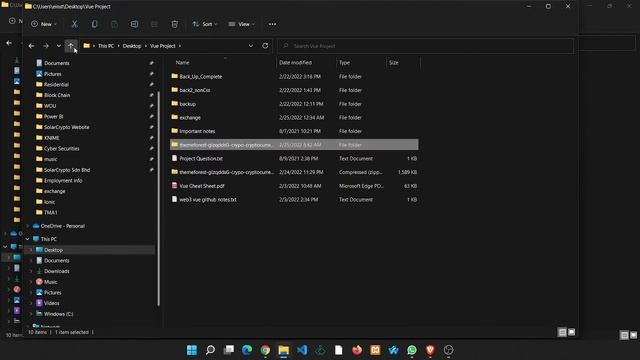Open Power BI folder in sidebar
This screenshot has width=640, height=360.
tap(53, 116)
